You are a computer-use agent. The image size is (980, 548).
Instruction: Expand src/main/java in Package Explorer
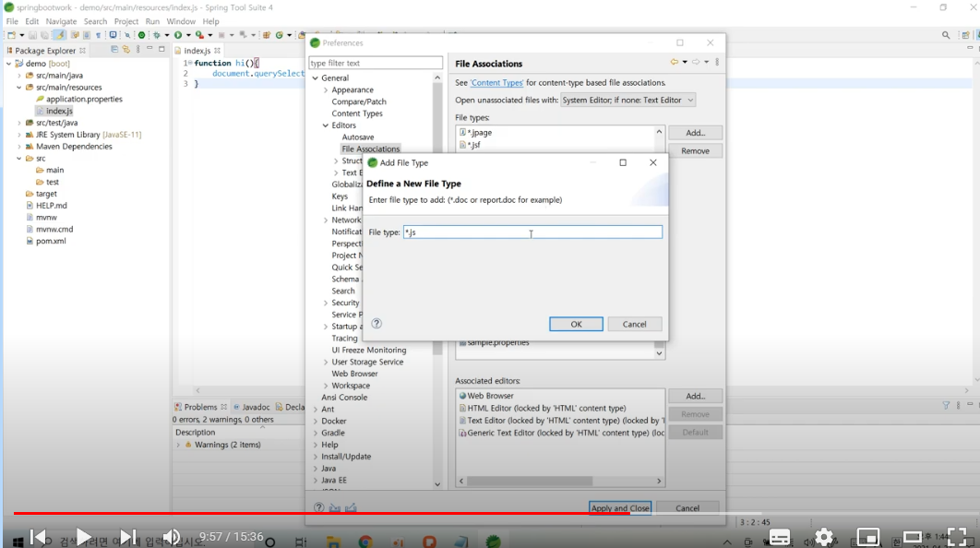(19, 76)
